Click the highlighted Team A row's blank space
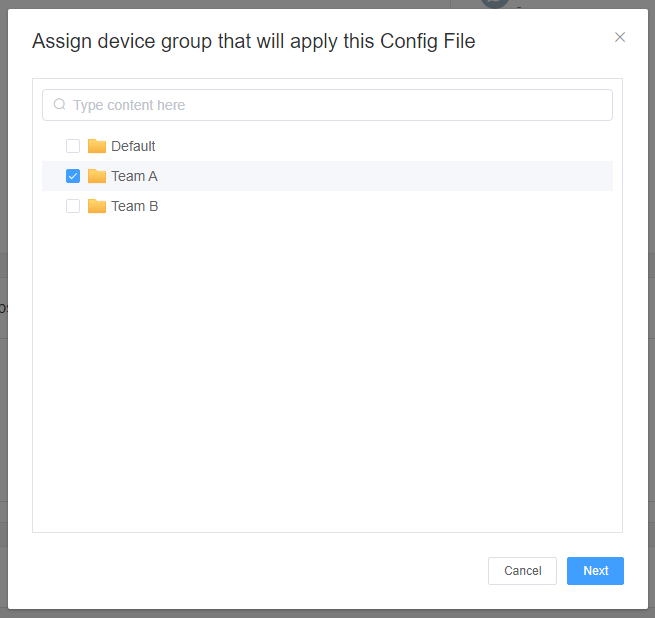The height and width of the screenshot is (618, 655). click(x=400, y=176)
